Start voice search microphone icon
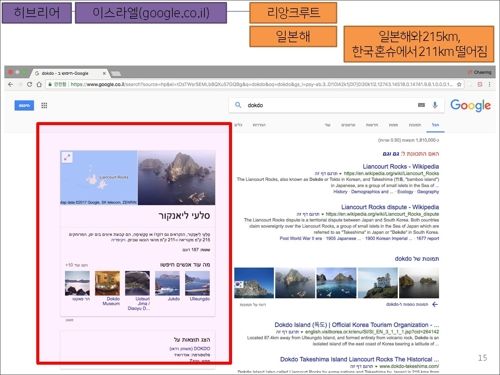The height and width of the screenshot is (375, 500). (435, 105)
